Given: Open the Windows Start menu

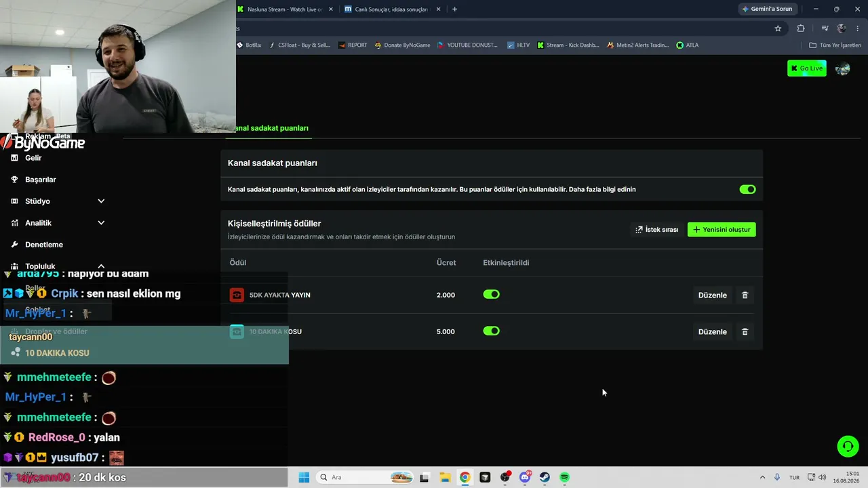Looking at the screenshot, I should [304, 477].
